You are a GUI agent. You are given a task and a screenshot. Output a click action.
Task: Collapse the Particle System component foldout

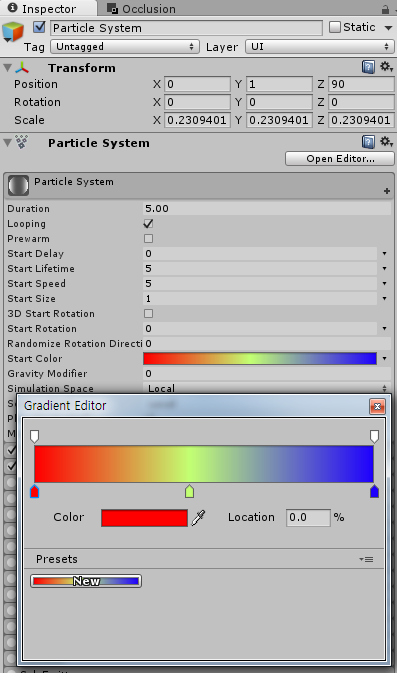[7, 142]
